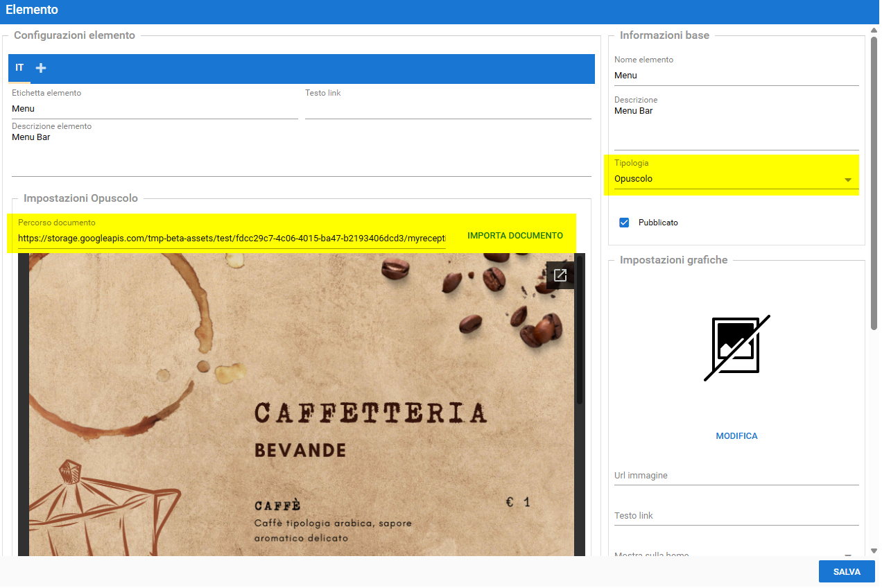Screen dimensions: 882x588
Task: Open the document preview in a new window
Action: [560, 275]
